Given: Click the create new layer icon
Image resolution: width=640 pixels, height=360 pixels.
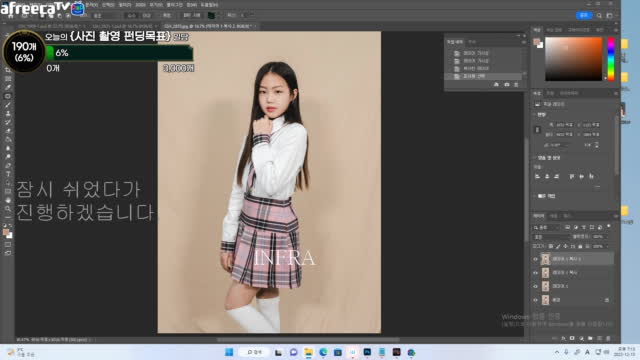Looking at the screenshot, I should [x=599, y=338].
